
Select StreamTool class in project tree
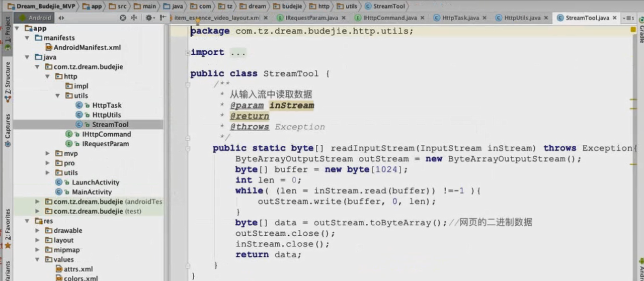point(102,125)
